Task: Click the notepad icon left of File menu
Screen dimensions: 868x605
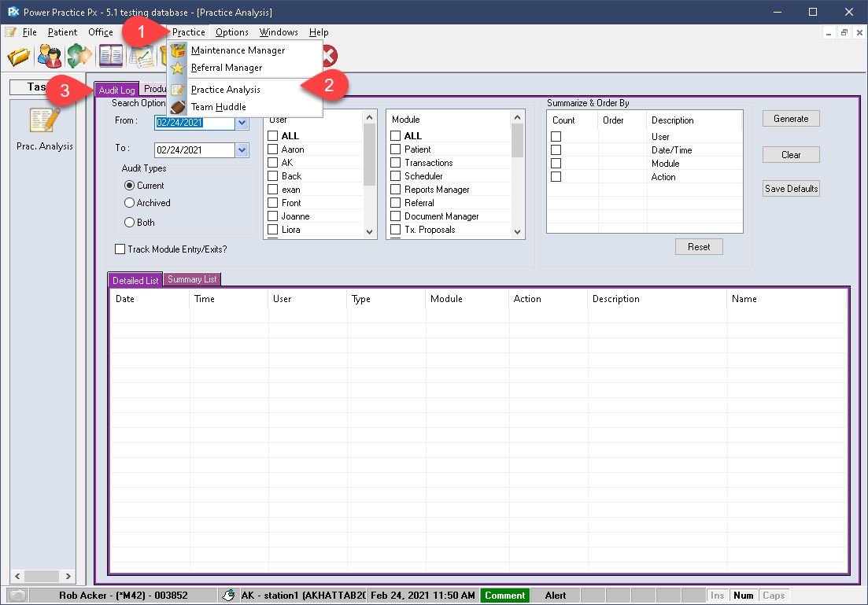Action: coord(10,32)
